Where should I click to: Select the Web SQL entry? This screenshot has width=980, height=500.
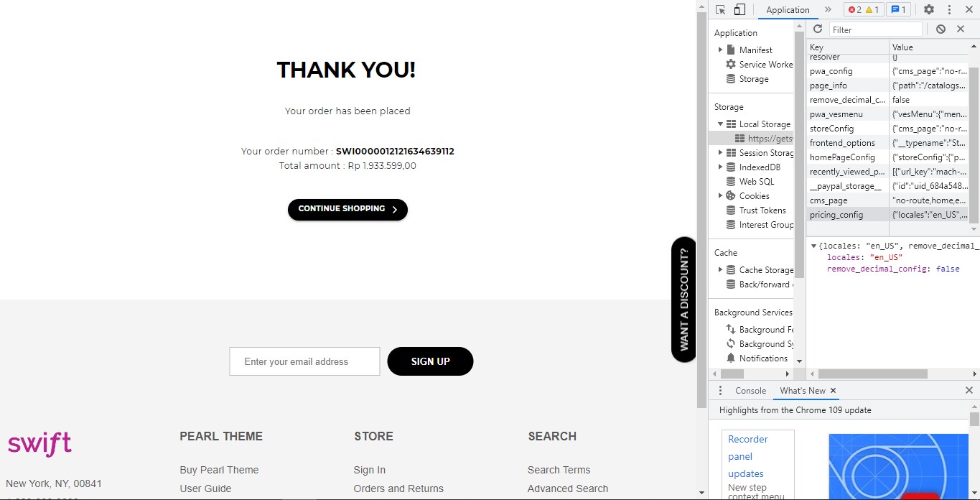pyautogui.click(x=757, y=182)
